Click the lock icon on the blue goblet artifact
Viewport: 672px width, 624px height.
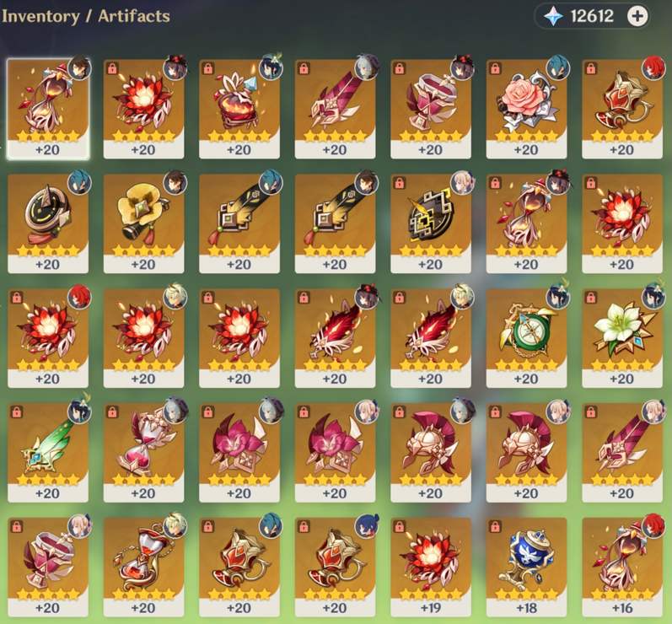[495, 526]
